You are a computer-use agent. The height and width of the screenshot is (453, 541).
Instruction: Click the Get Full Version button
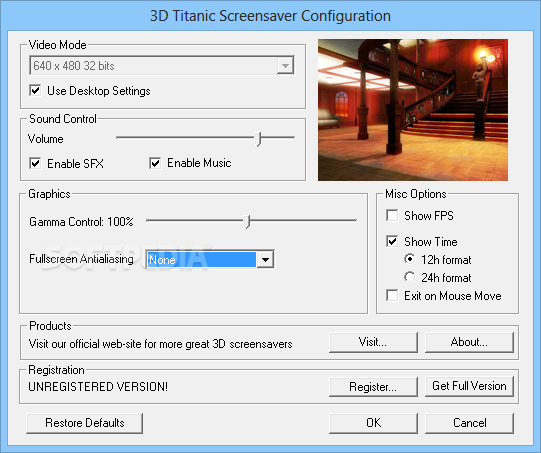[469, 386]
